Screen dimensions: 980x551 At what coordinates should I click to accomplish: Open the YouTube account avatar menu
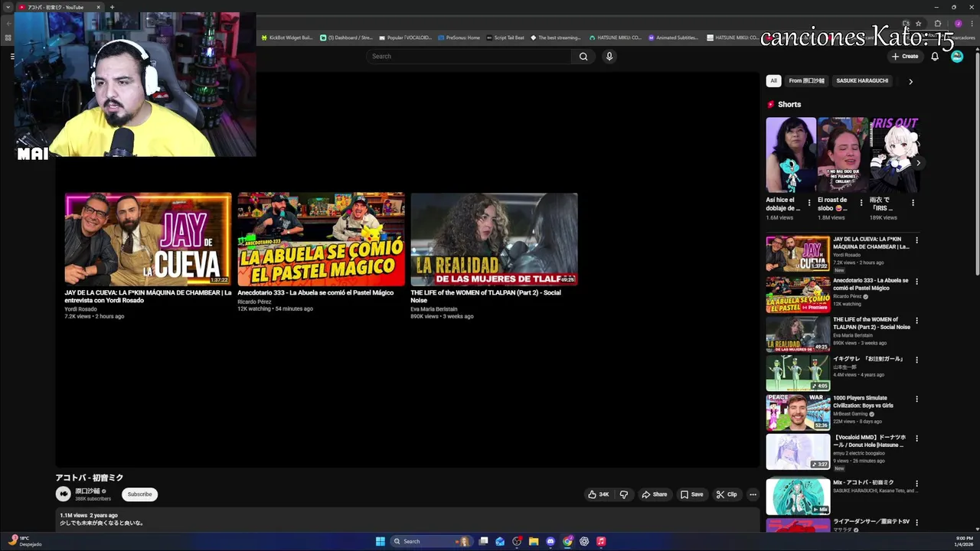957,56
